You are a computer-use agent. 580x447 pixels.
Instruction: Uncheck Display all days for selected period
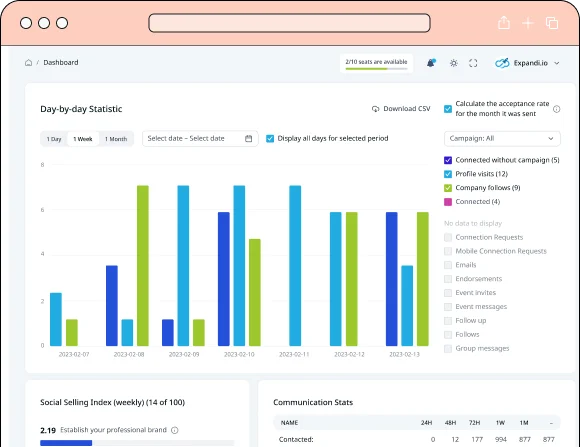click(x=270, y=138)
